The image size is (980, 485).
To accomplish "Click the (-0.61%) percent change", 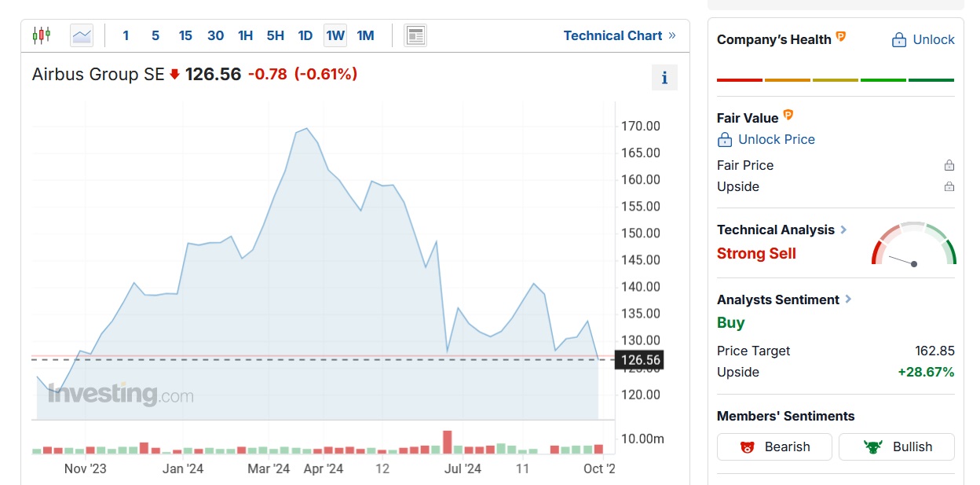I will tap(326, 74).
